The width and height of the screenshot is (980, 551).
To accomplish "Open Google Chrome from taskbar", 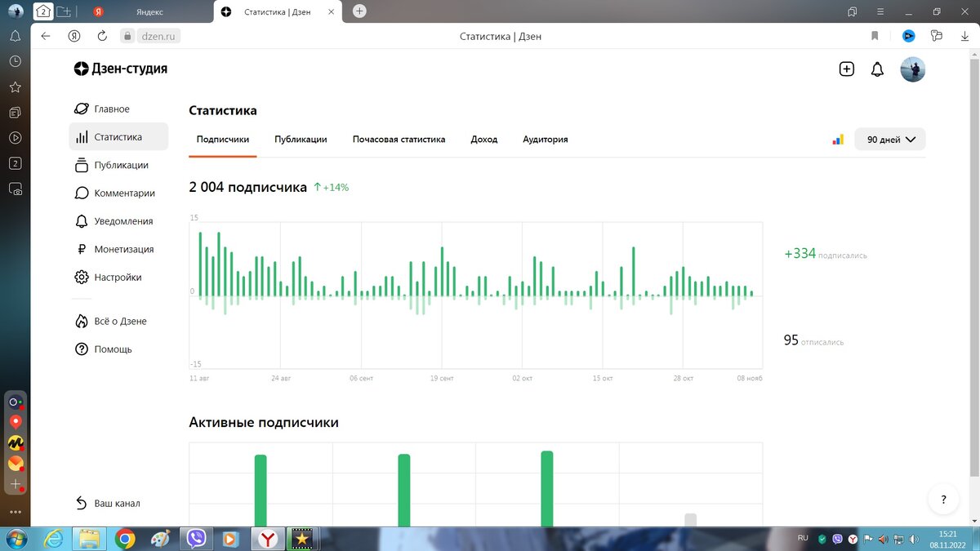I will coord(125,539).
